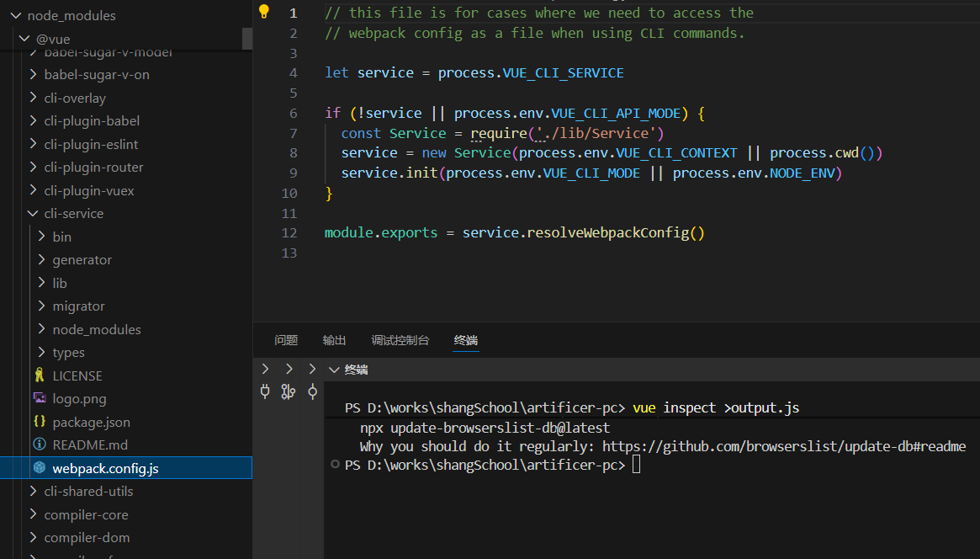980x559 pixels.
Task: Click 'VUE_CLI_CONTEXT' on line 8
Action: (x=677, y=153)
